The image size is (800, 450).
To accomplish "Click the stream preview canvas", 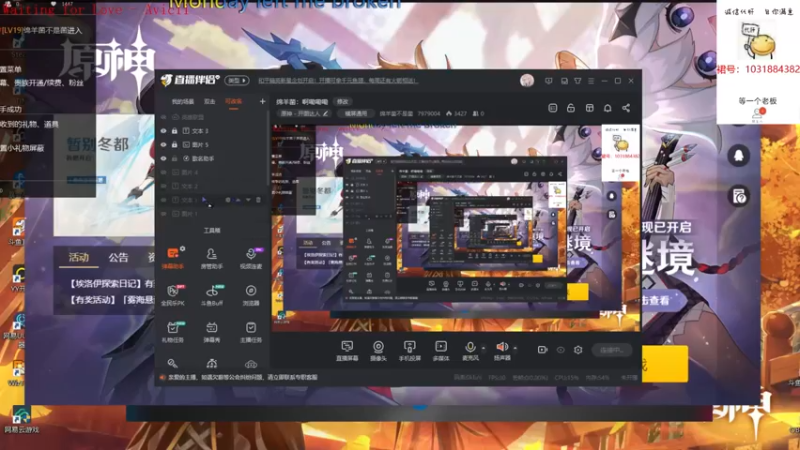I will (456, 228).
